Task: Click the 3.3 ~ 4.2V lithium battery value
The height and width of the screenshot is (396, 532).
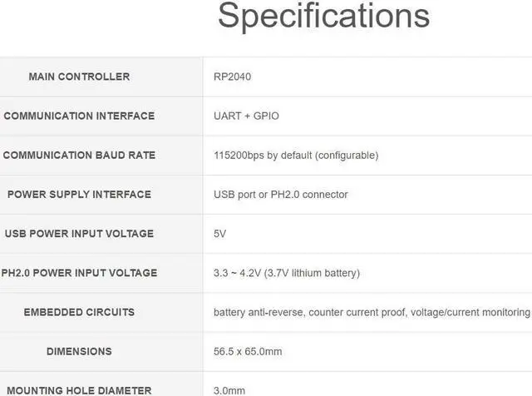Action: click(286, 273)
